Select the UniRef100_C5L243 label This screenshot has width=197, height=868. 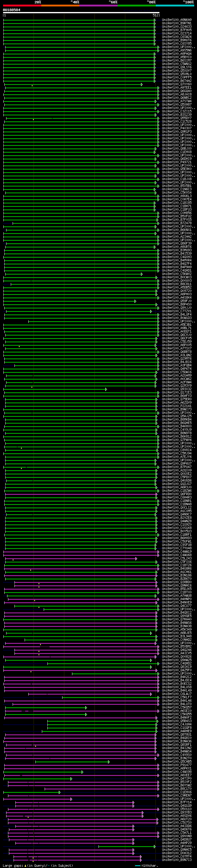(x=176, y=558)
